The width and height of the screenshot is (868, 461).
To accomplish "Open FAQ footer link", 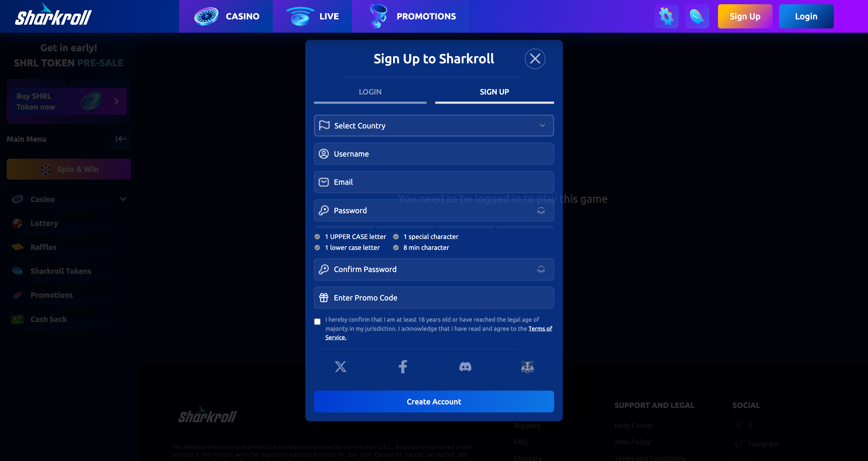I will (520, 442).
